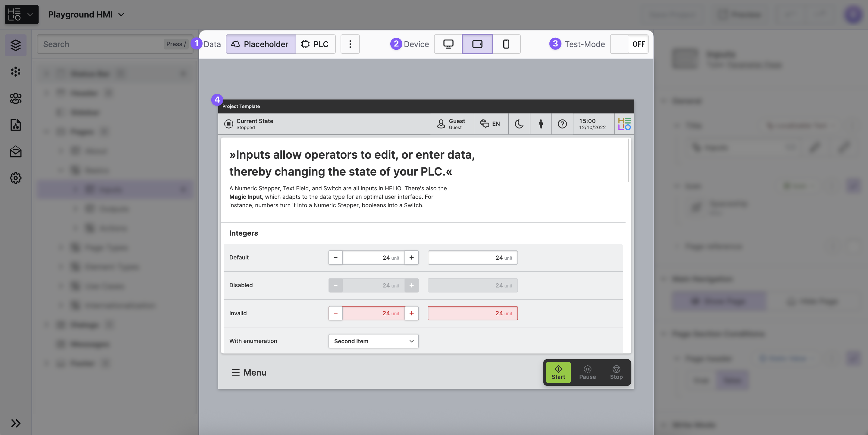This screenshot has width=868, height=435.
Task: Click the accessibility person icon
Action: pyautogui.click(x=540, y=124)
